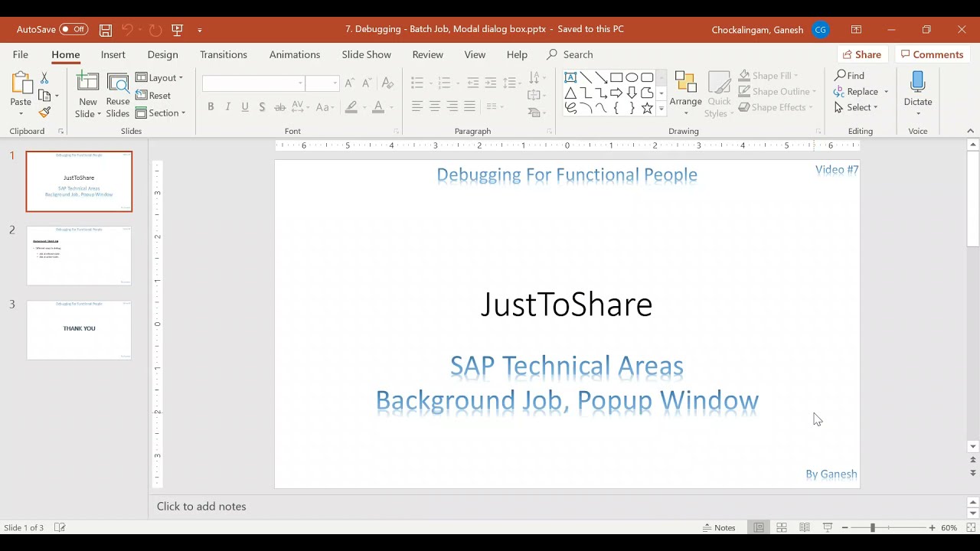Switch to Slide Sorter view
This screenshot has width=980, height=551.
(x=782, y=527)
